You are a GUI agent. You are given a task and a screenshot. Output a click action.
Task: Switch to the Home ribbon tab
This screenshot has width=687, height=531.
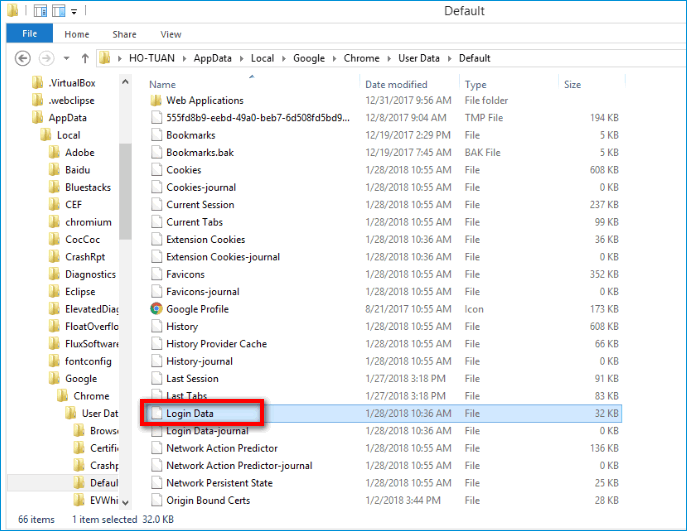tap(77, 34)
